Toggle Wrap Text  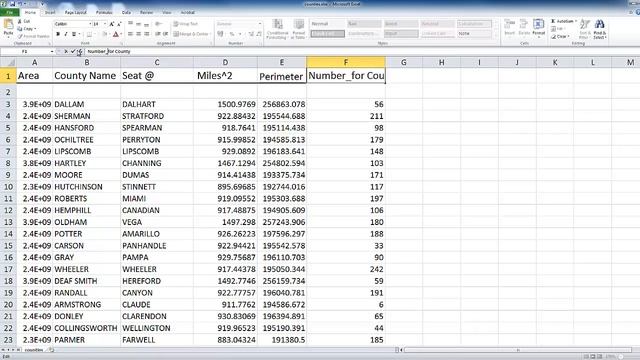pyautogui.click(x=185, y=24)
